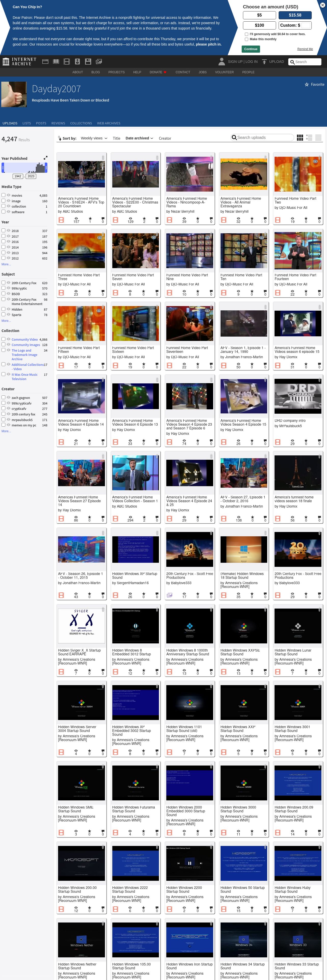Check the 2013 year filter

3,252
